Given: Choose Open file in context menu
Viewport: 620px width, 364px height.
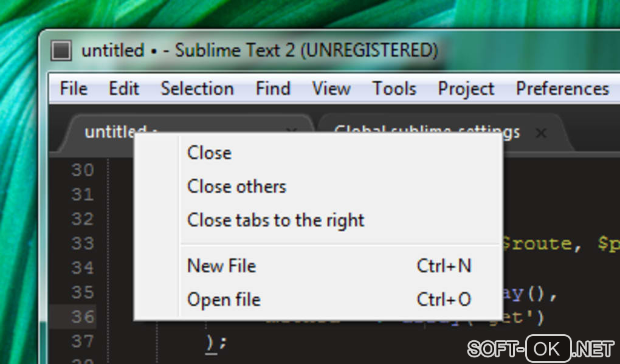Looking at the screenshot, I should [224, 300].
